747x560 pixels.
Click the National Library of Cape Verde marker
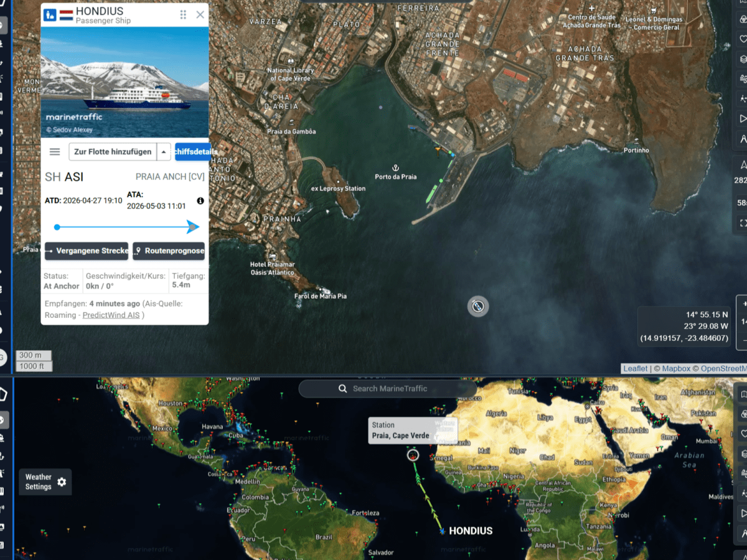click(x=291, y=62)
